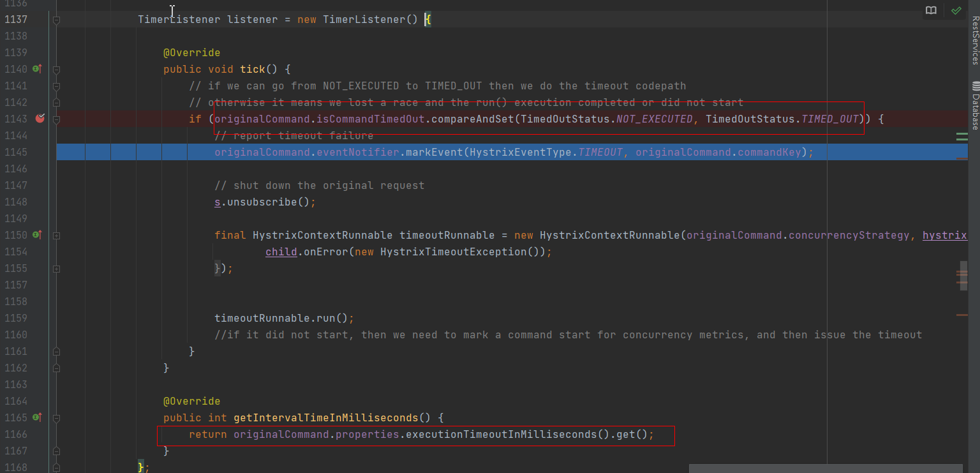Click getIntervalTimeInMilliseconds method name
This screenshot has width=980, height=473.
(x=326, y=417)
